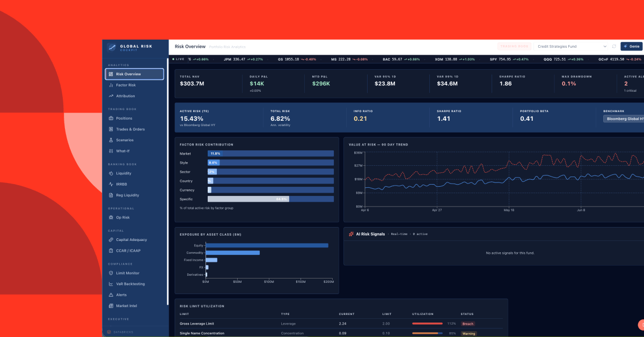Click the Genie assistant button
This screenshot has width=644, height=337.
click(x=631, y=47)
